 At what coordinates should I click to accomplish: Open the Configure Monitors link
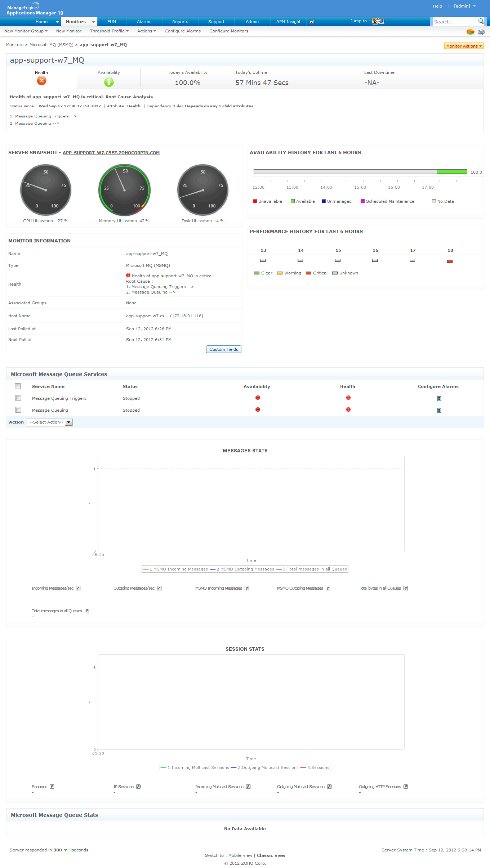[229, 31]
